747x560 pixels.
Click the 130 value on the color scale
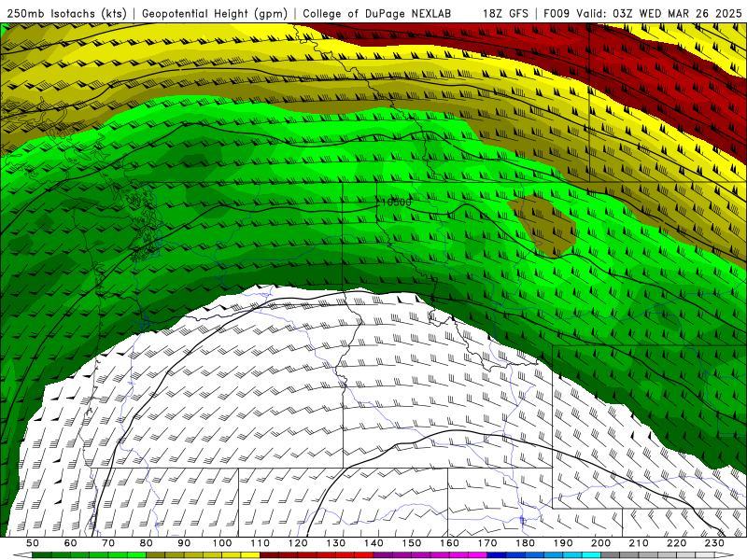pyautogui.click(x=336, y=543)
